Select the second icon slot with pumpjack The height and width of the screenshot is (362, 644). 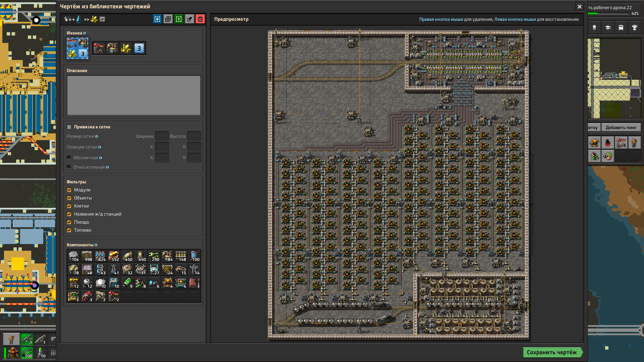pyautogui.click(x=112, y=48)
